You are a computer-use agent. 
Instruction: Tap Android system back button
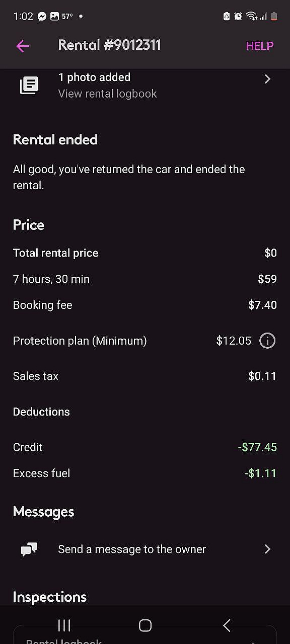tap(227, 625)
